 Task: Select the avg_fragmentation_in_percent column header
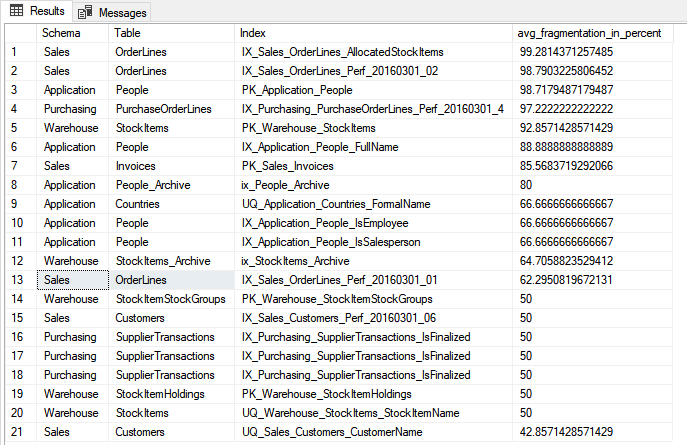(592, 33)
